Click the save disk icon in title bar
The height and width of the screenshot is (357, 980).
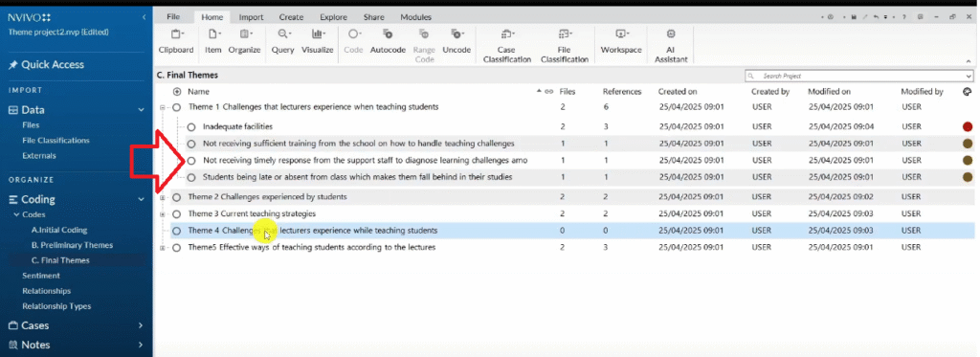tap(854, 17)
